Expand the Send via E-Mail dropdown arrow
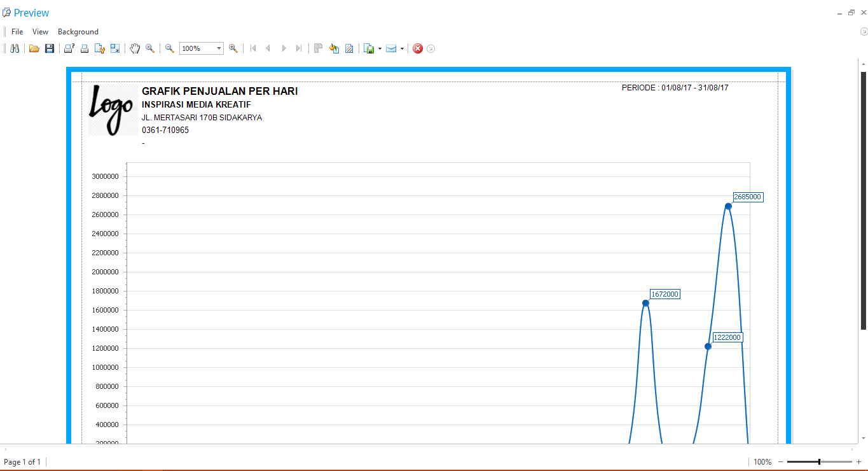868x471 pixels. [402, 48]
